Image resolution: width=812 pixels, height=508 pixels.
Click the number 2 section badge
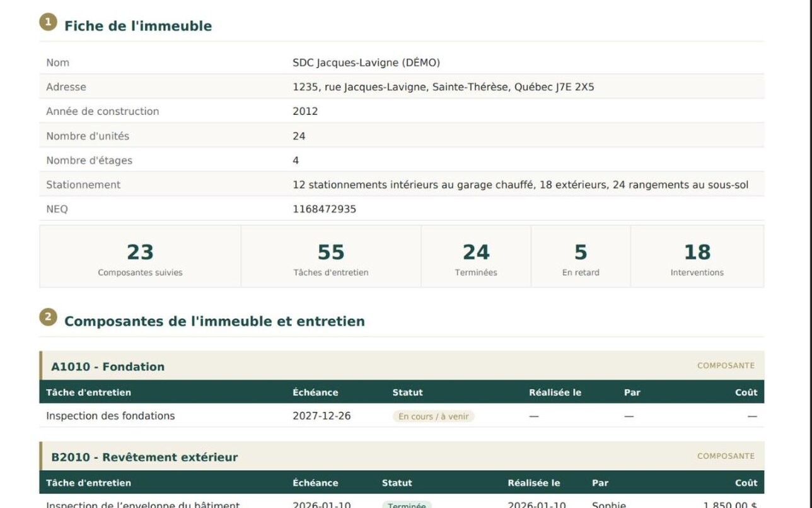(48, 317)
